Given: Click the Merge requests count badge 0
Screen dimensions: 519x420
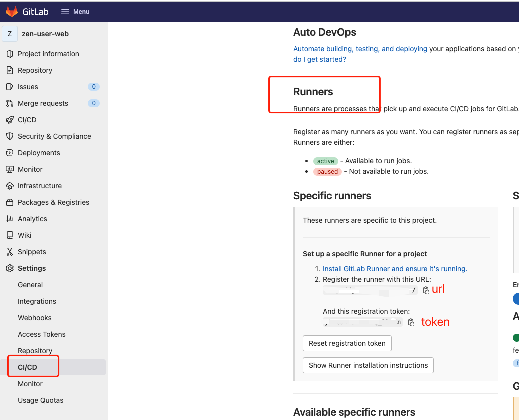Looking at the screenshot, I should pos(94,103).
